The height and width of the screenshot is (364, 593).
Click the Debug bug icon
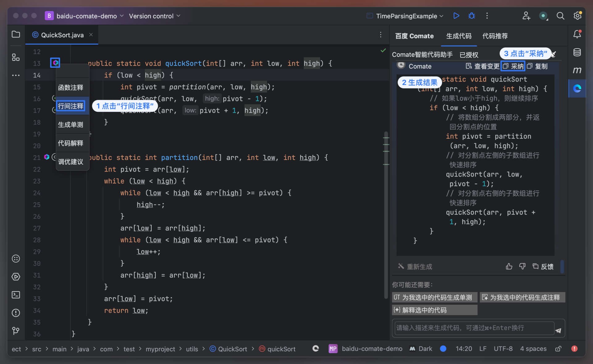pos(471,16)
